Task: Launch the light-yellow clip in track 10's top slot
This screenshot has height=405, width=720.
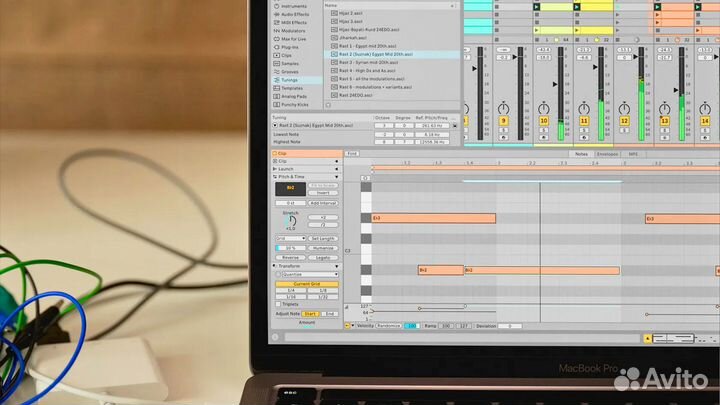Action: pos(536,7)
